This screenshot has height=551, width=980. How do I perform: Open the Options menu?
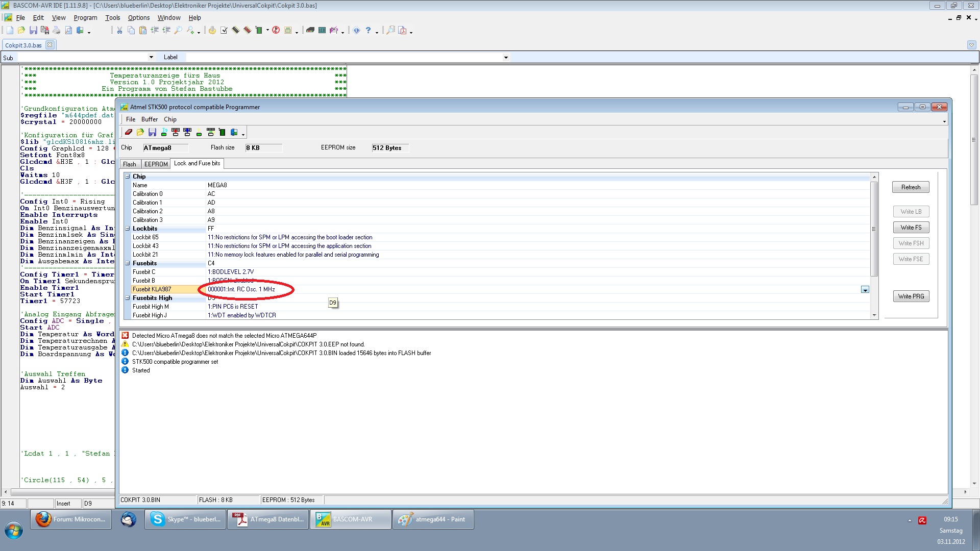point(139,18)
